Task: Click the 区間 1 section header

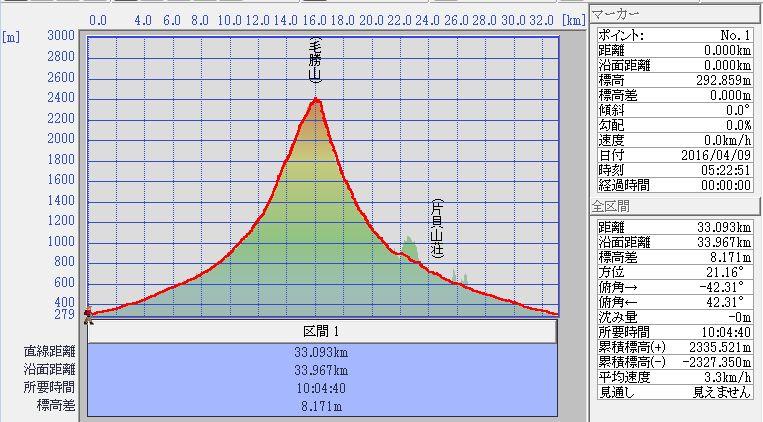Action: pos(322,331)
